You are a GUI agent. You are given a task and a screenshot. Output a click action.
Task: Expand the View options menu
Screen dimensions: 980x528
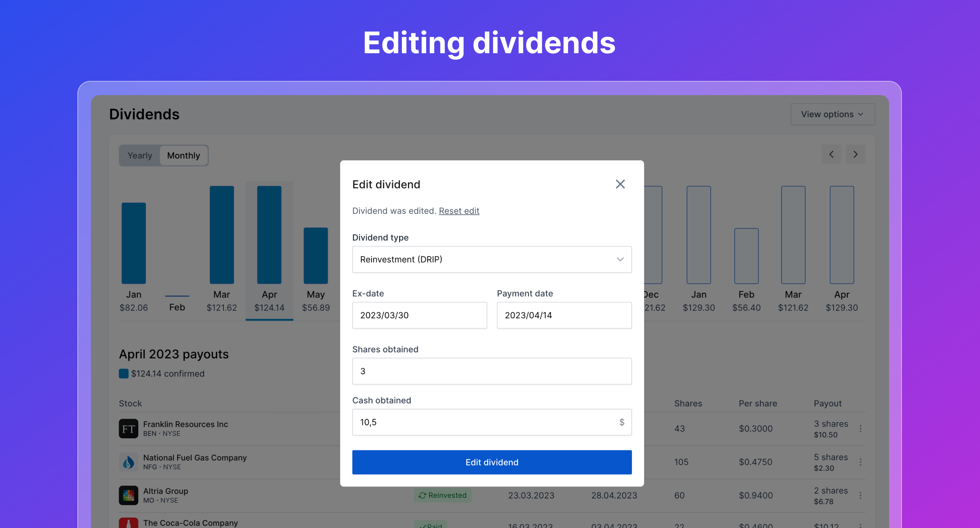[832, 114]
